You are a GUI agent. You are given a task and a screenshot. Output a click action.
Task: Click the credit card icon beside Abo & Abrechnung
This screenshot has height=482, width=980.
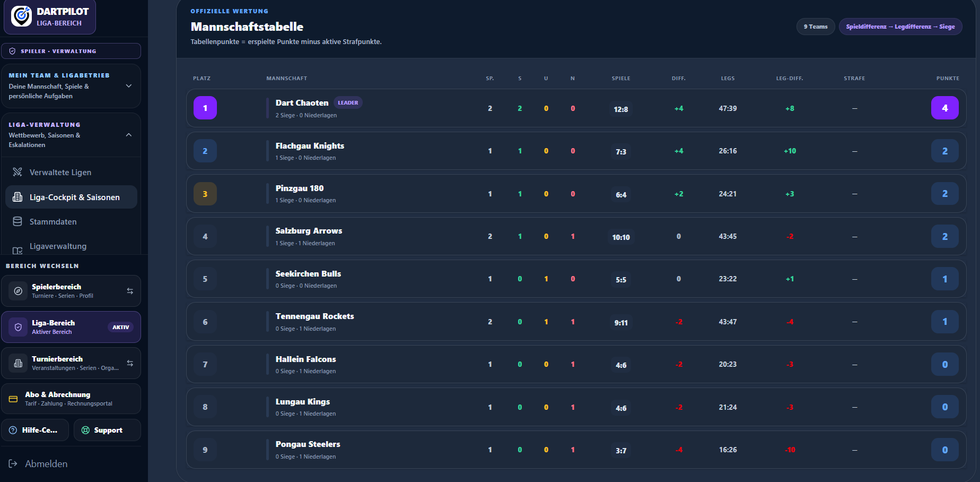pos(13,399)
